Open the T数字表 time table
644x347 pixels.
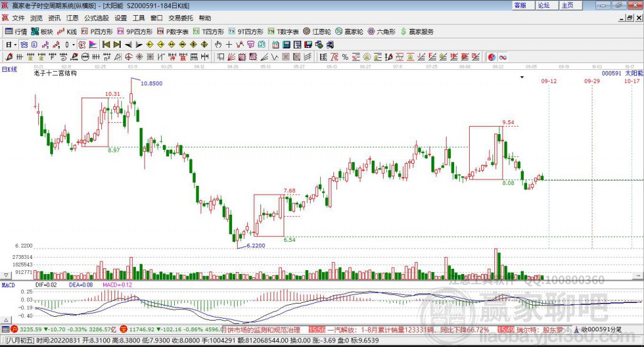(x=284, y=31)
